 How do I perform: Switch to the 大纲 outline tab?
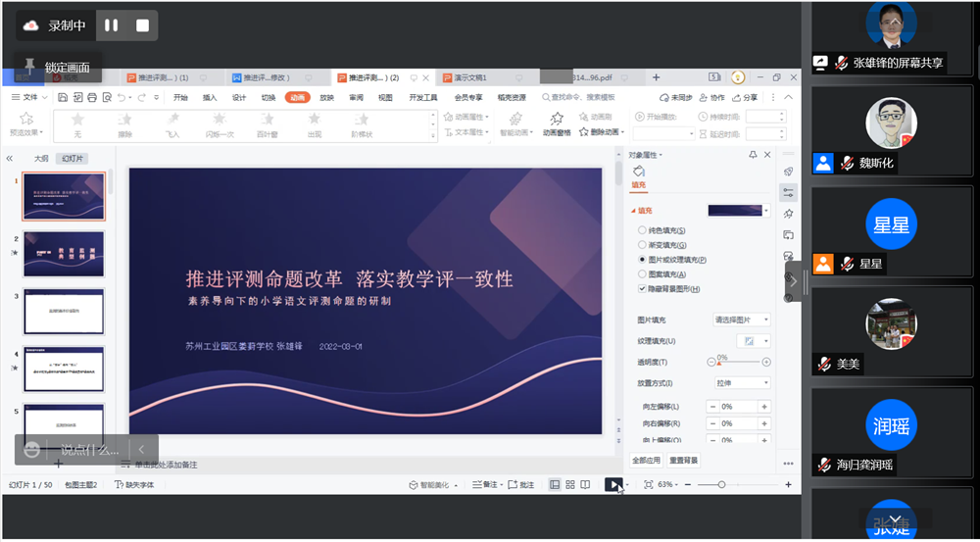(41, 159)
